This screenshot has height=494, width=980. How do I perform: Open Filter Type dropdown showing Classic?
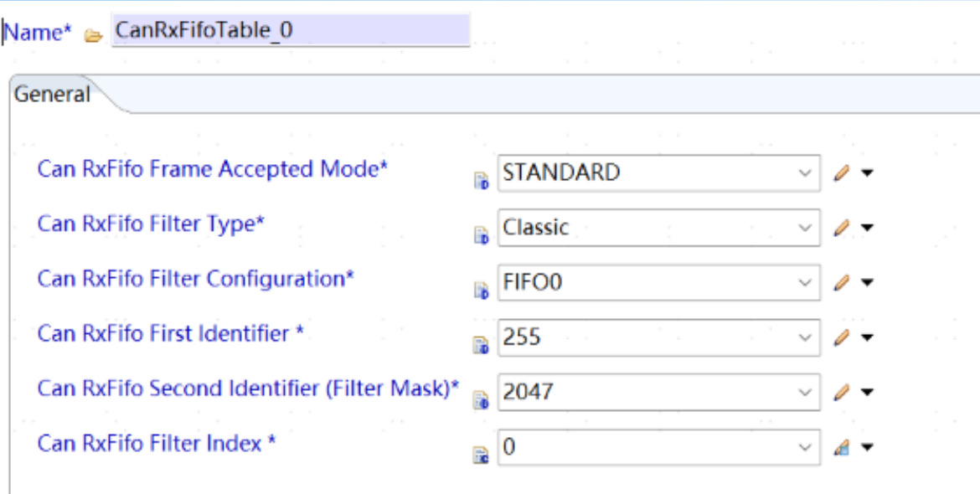click(658, 228)
